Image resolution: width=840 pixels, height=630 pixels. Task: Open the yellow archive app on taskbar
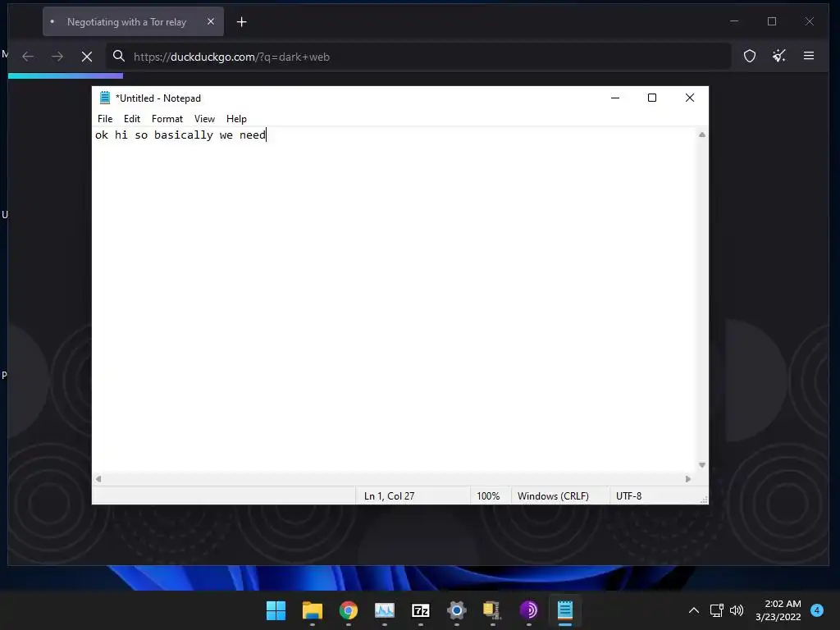[493, 610]
